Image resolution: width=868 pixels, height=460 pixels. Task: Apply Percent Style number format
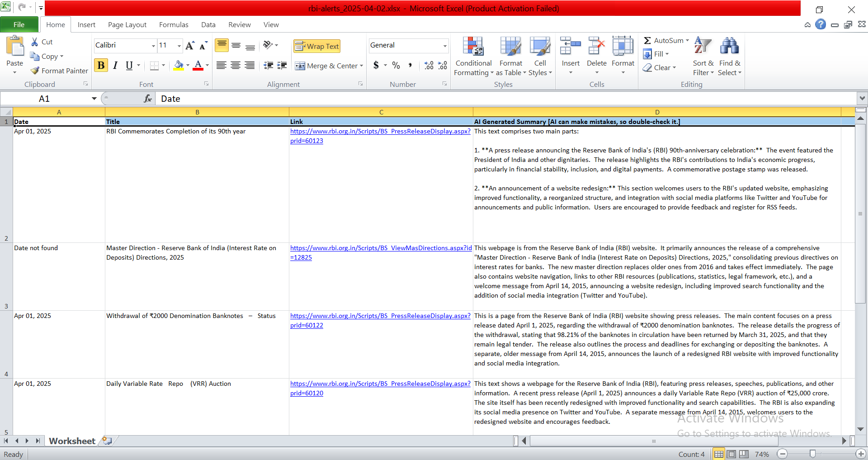396,66
